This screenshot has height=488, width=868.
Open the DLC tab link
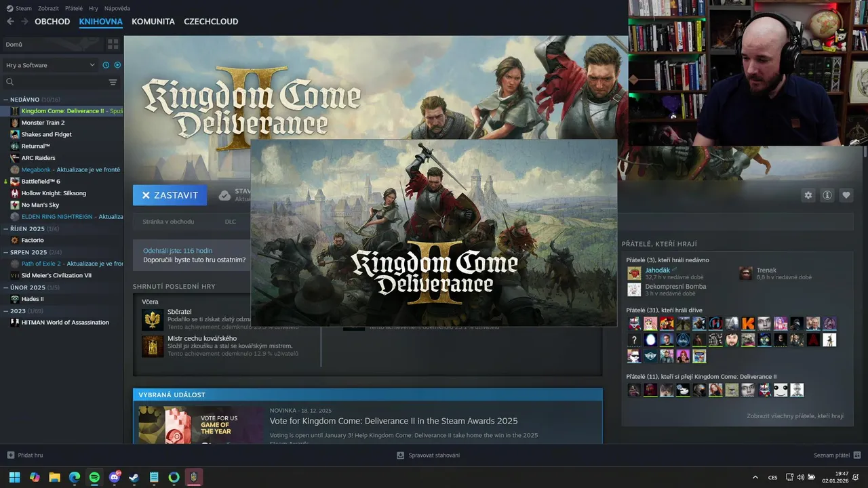[231, 222]
